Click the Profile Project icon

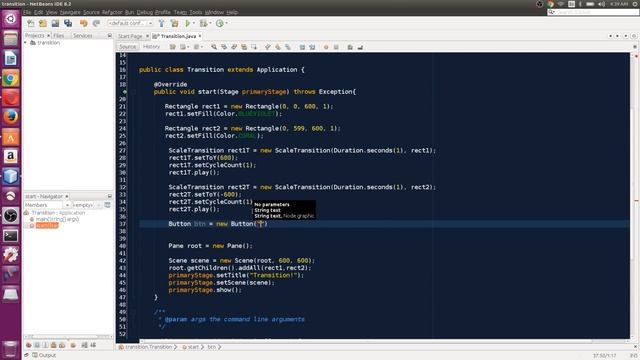(220, 23)
